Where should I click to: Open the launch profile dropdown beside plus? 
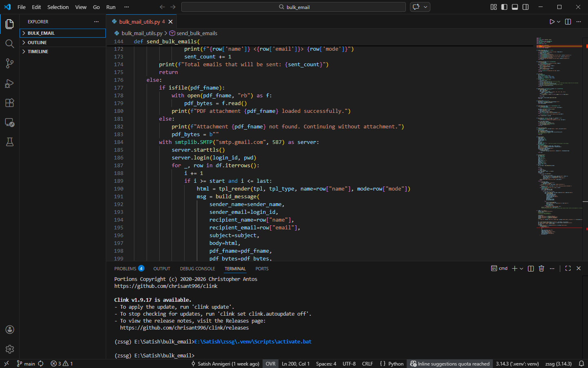[x=521, y=269]
